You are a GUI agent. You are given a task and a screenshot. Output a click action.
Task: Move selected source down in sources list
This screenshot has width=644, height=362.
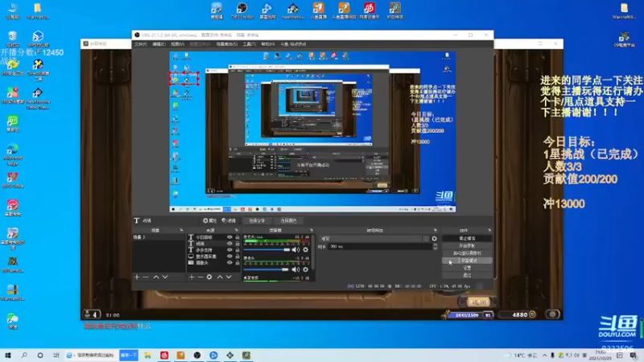coord(229,277)
